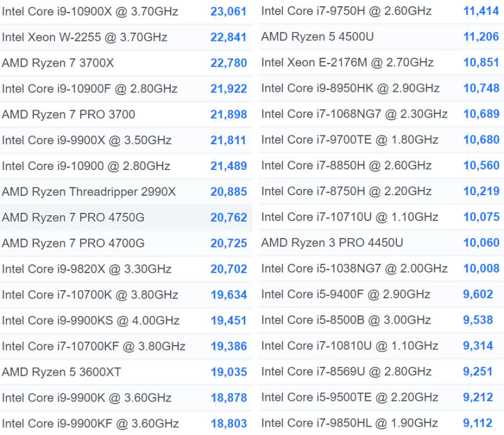
Task: Select Intel Core i9-9900KS @ 4.00GHz
Action: [91, 320]
